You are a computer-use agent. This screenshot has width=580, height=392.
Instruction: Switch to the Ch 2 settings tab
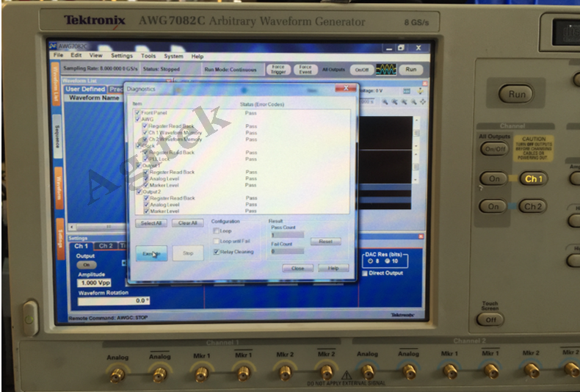point(106,246)
